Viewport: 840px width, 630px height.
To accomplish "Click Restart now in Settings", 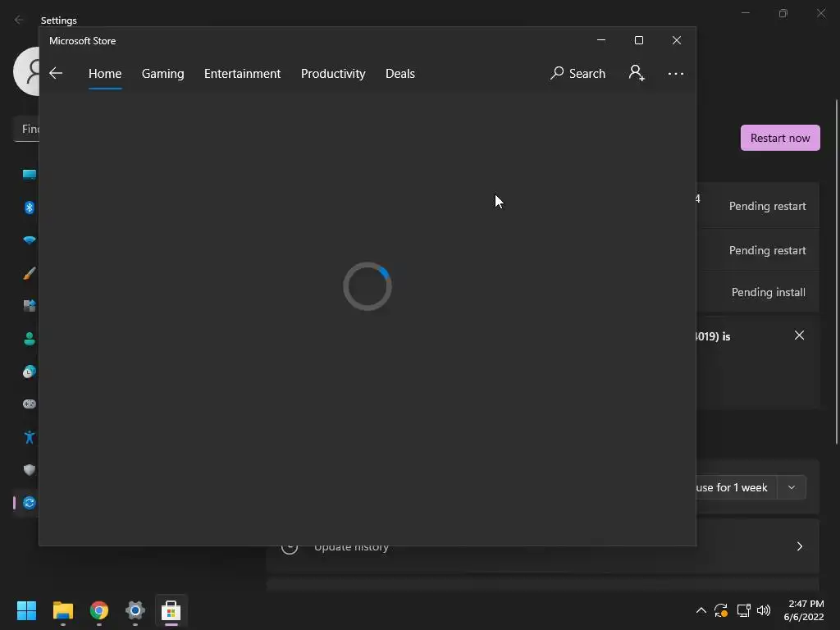I will [x=780, y=138].
